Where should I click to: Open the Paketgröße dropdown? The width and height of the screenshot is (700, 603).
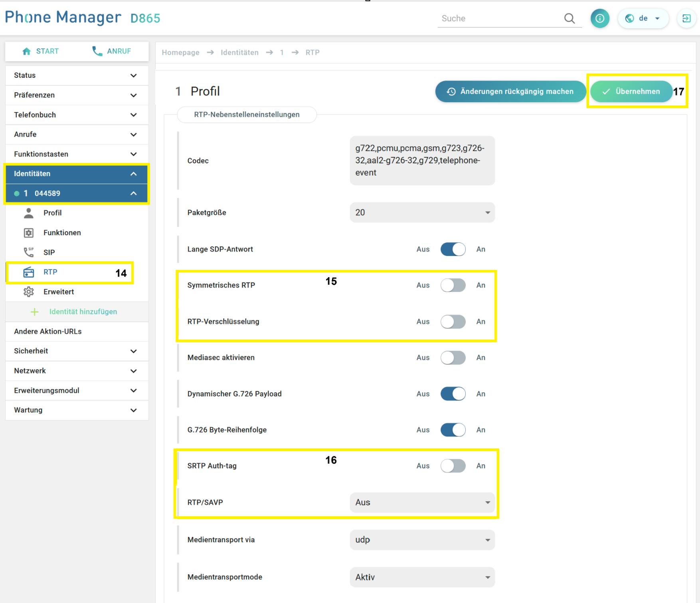click(x=422, y=212)
